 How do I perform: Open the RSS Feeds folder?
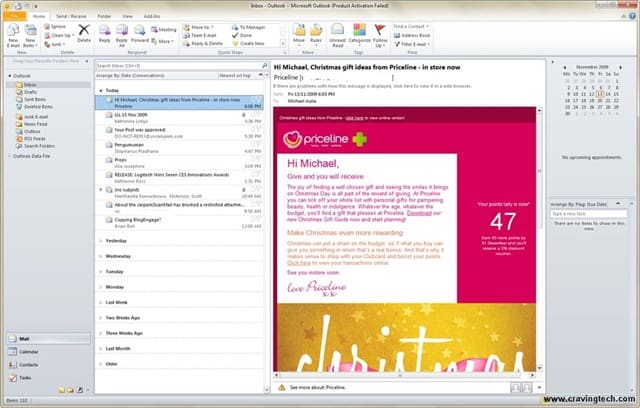coord(31,139)
